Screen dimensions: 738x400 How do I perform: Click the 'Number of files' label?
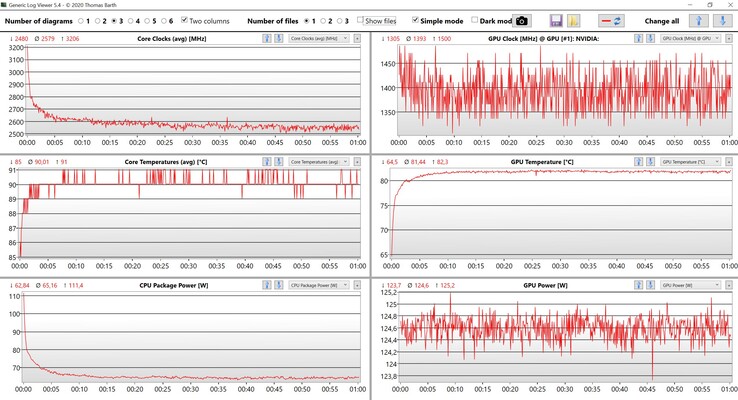click(x=273, y=21)
